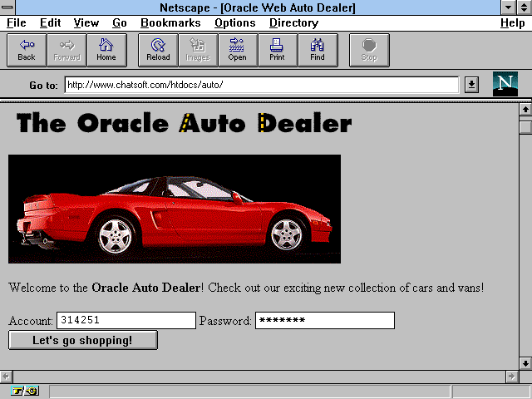Screen dimensions: 532x399
Task: Click the vertical scrollbar down arrow
Action: (525, 363)
